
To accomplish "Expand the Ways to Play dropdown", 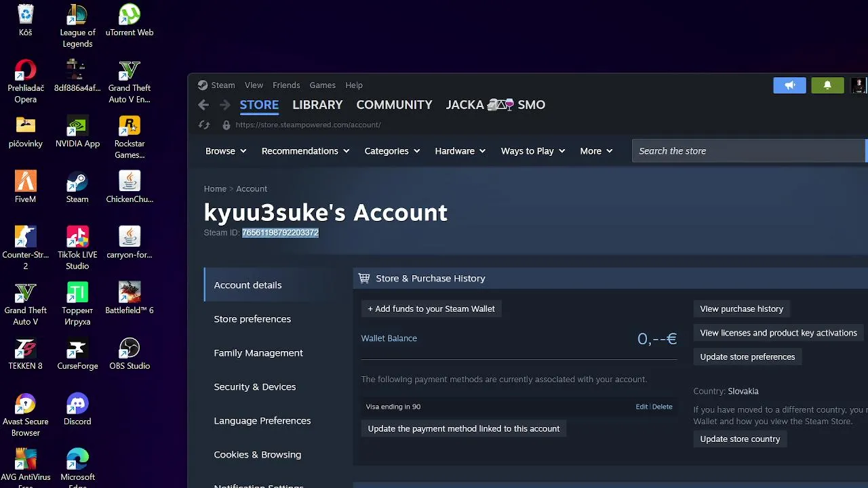I will coord(533,151).
